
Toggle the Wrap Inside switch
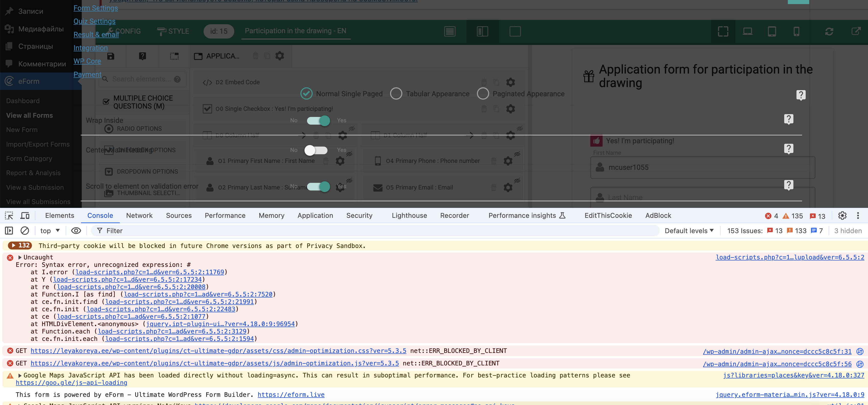(318, 121)
